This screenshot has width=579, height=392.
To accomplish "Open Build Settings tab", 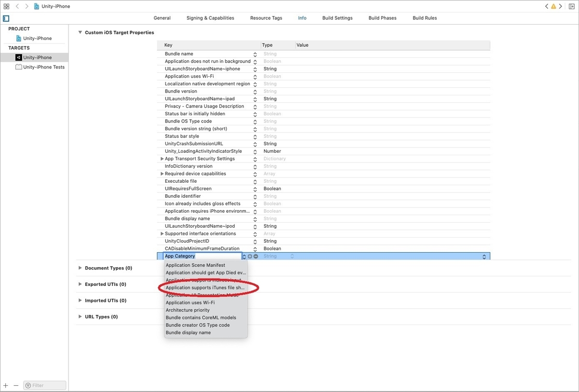I will coord(337,18).
